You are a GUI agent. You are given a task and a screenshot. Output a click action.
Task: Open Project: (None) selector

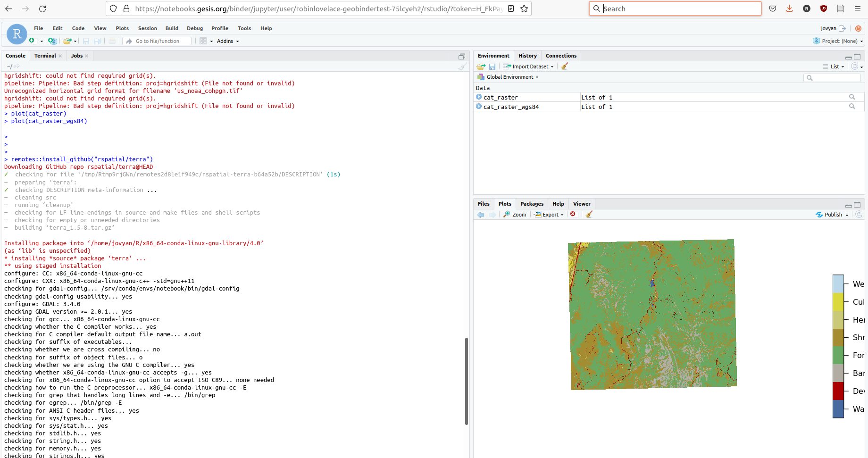(838, 41)
